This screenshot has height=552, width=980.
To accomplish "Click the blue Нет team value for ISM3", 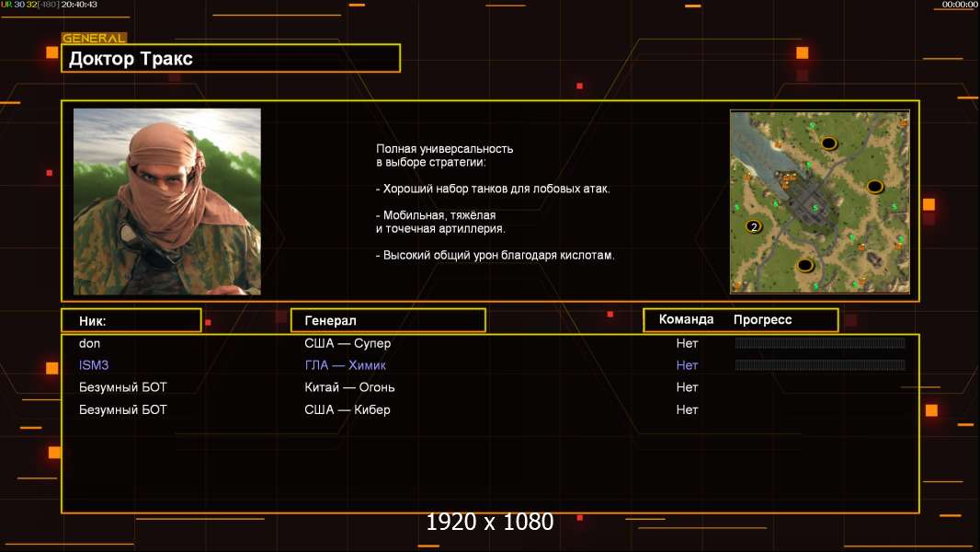I will click(687, 365).
